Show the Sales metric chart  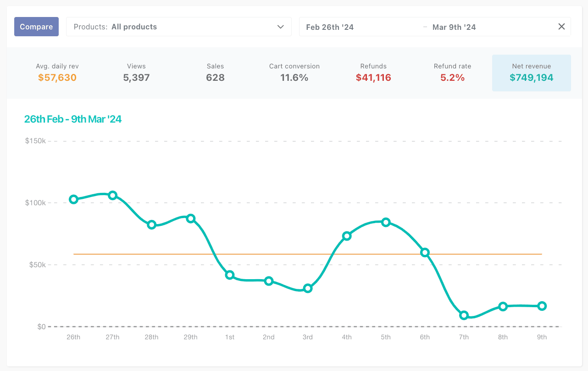coord(215,73)
